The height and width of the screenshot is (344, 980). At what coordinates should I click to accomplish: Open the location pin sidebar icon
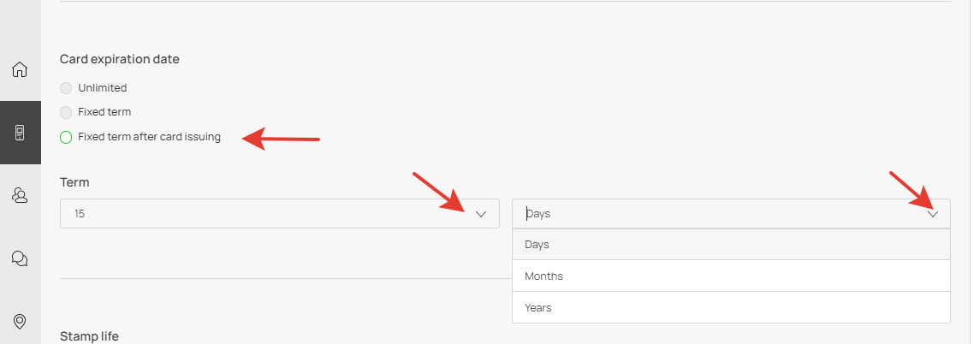[x=20, y=322]
